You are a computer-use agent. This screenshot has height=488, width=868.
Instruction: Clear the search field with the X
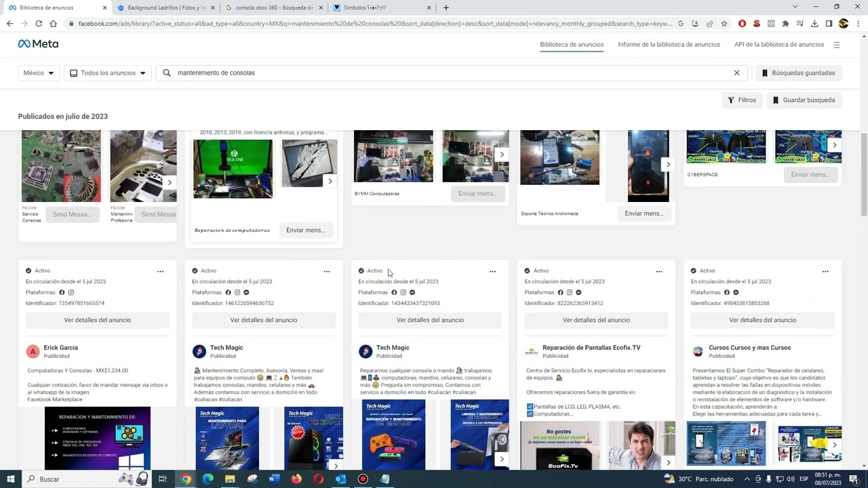pos(736,73)
